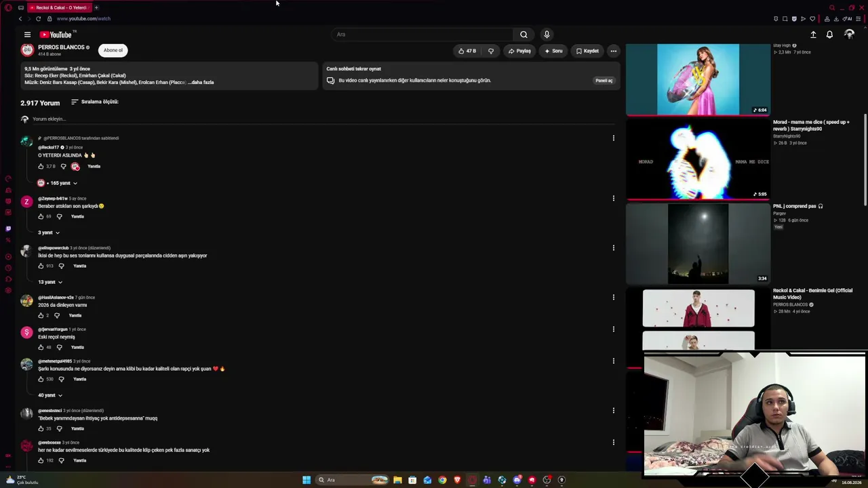Screen dimensions: 868x488
Task: Open the PNL j comprend pas video thumbnail
Action: point(698,244)
